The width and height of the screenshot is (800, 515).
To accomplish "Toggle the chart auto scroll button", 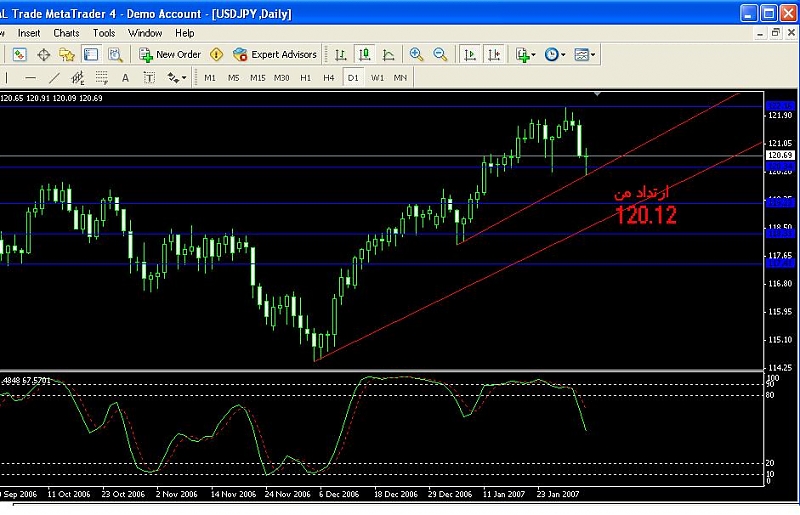I will click(469, 55).
